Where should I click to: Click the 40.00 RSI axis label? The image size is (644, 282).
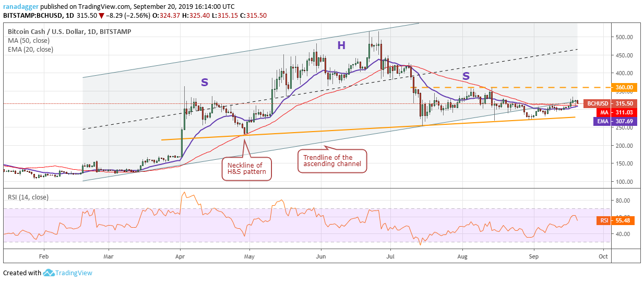[624, 234]
